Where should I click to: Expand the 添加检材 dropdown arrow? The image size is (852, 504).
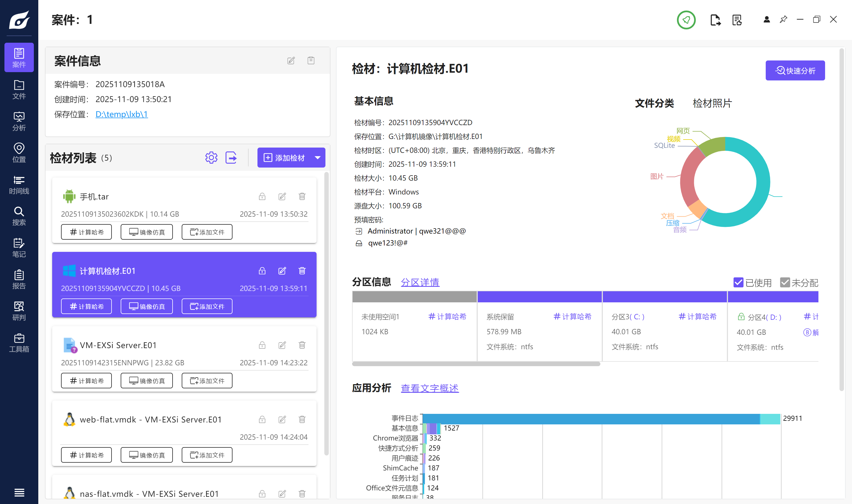tap(317, 158)
